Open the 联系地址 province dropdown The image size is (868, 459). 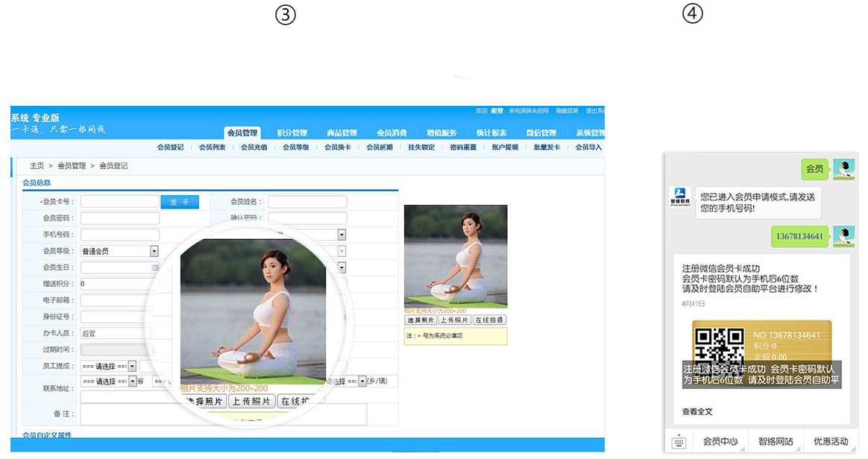tap(132, 382)
